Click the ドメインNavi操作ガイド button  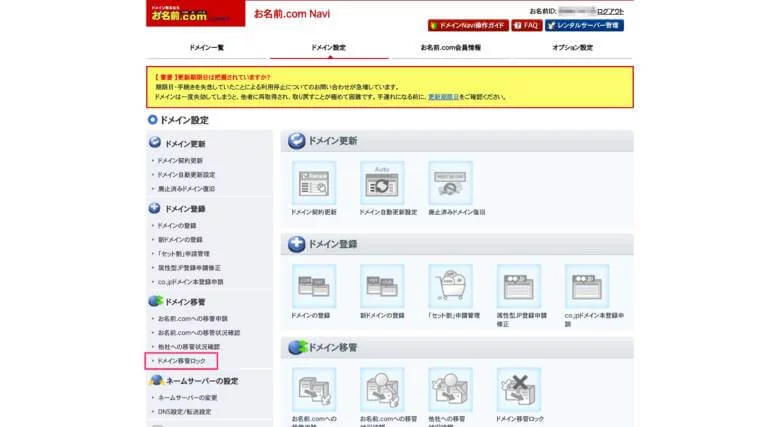click(468, 25)
